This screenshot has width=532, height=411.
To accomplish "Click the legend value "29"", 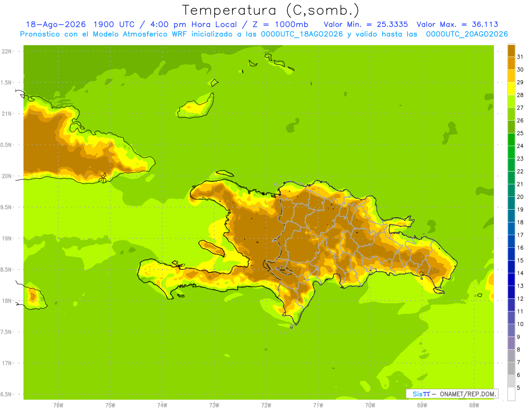I will 520,82.
